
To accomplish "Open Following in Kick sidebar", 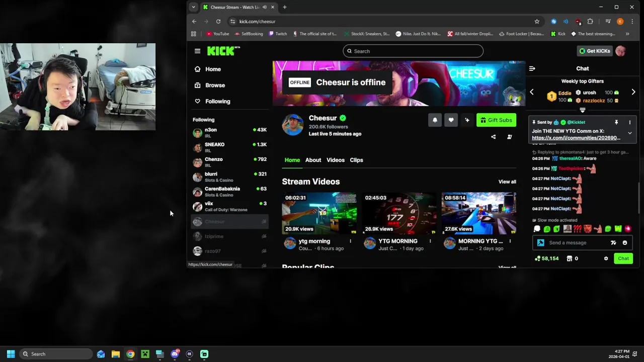I will coord(212,101).
